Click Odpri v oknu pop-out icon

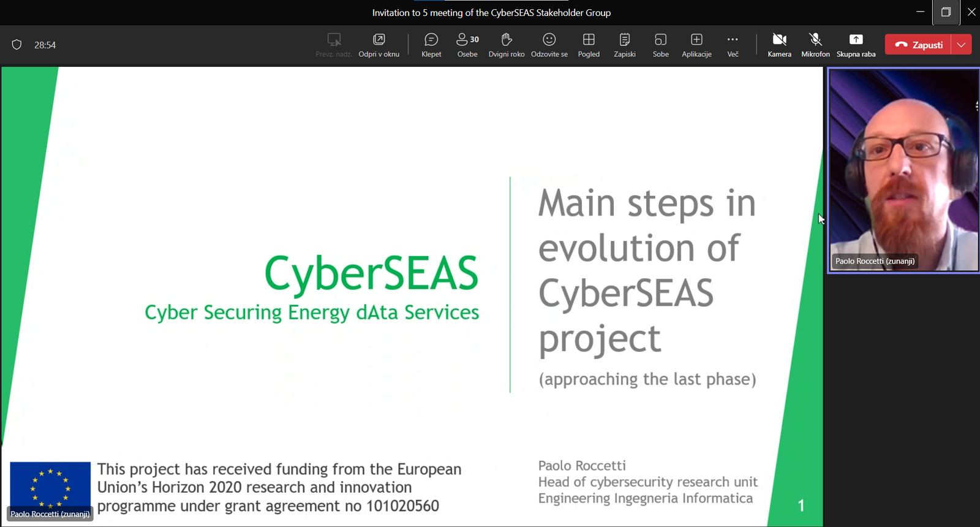[379, 45]
